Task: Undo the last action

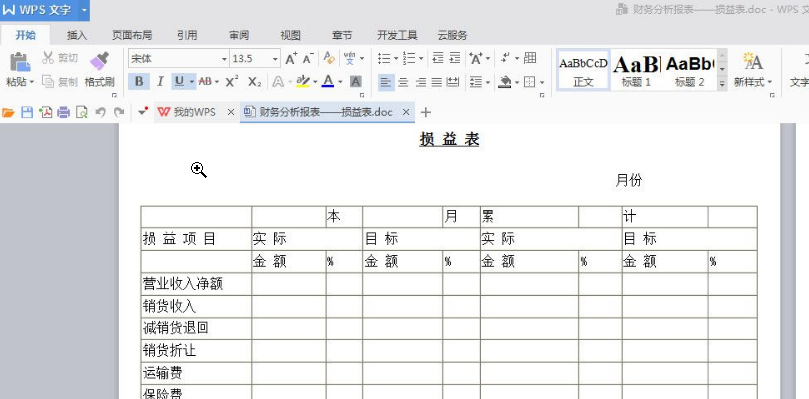Action: pyautogui.click(x=101, y=112)
